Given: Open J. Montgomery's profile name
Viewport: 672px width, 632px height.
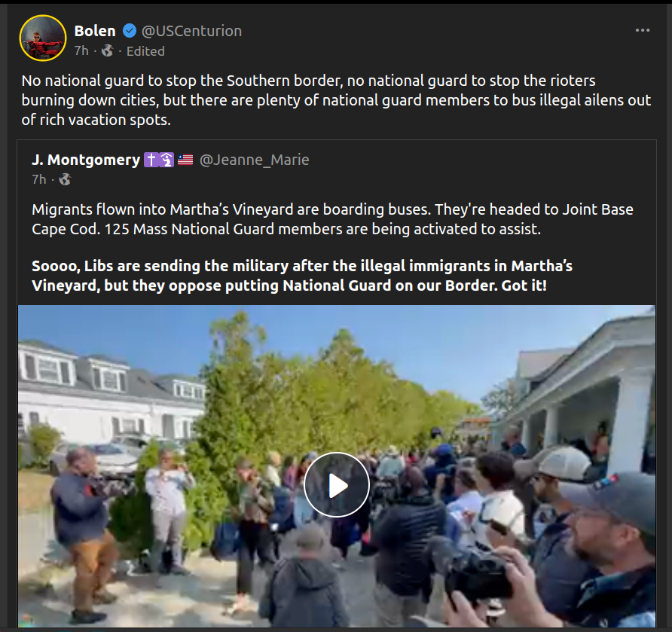Looking at the screenshot, I should [x=86, y=160].
